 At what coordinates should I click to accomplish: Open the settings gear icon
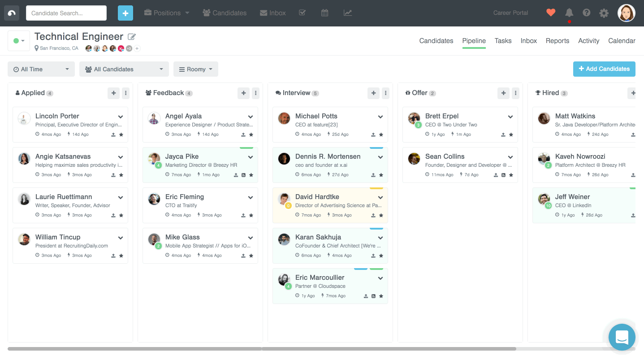[604, 13]
